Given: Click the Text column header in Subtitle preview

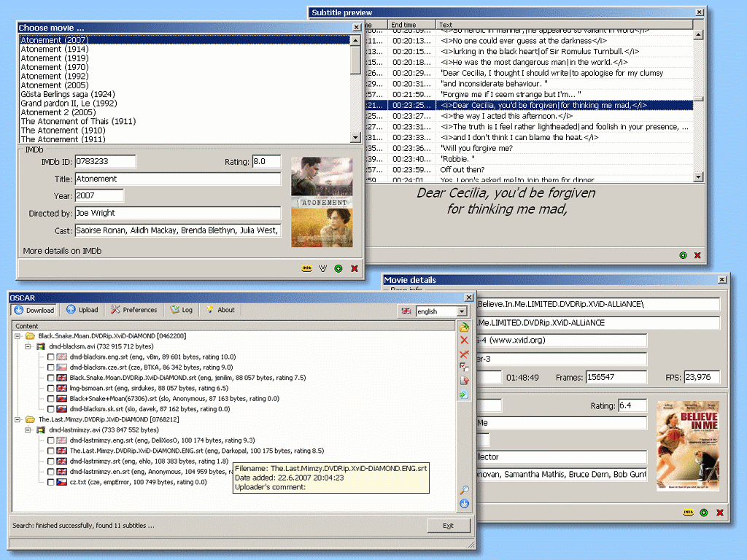Looking at the screenshot, I should tap(565, 24).
